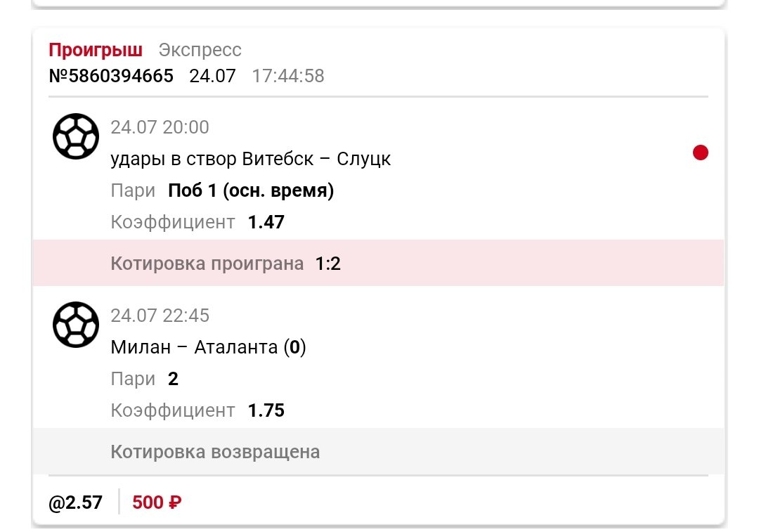Click the 24.07 20:00 event start time
Image resolution: width=759 pixels, height=532 pixels.
160,127
